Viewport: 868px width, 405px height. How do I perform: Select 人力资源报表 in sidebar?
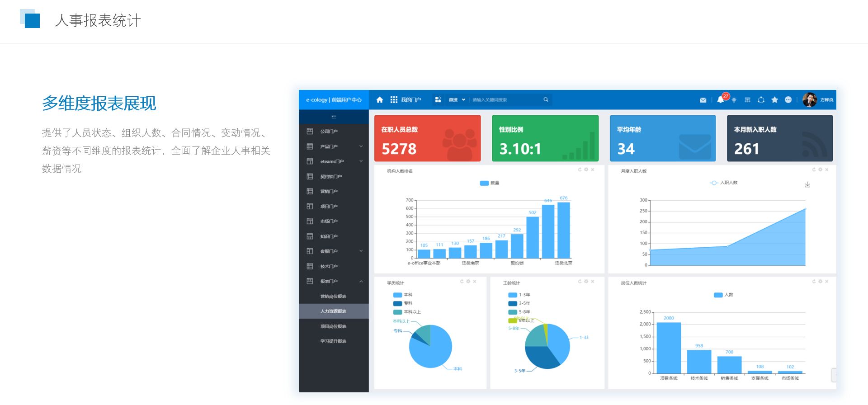point(333,311)
